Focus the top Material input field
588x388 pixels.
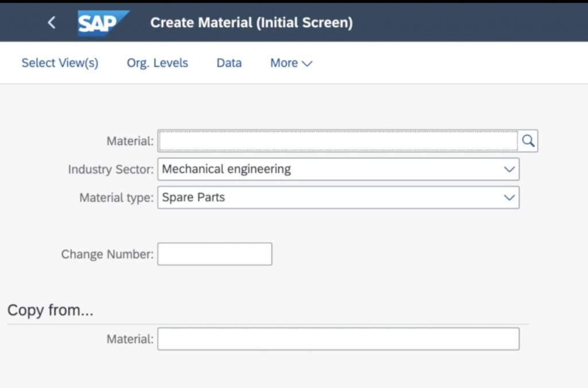338,141
